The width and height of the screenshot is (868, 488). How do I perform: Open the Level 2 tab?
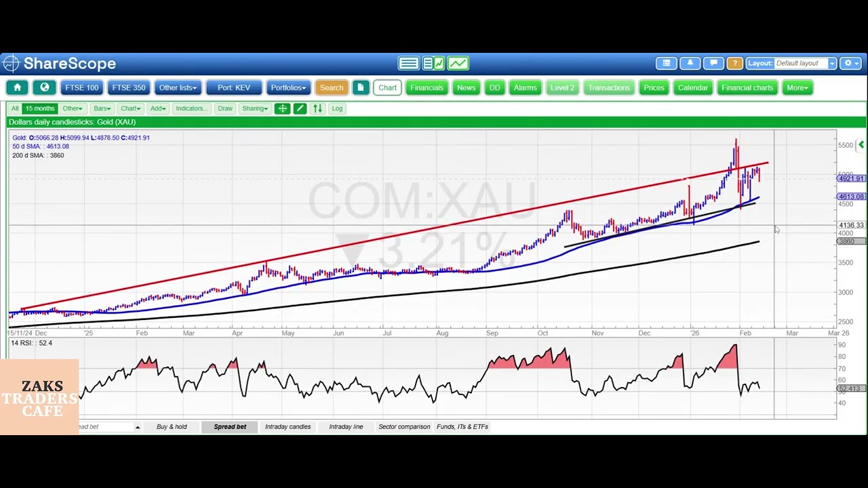click(562, 87)
